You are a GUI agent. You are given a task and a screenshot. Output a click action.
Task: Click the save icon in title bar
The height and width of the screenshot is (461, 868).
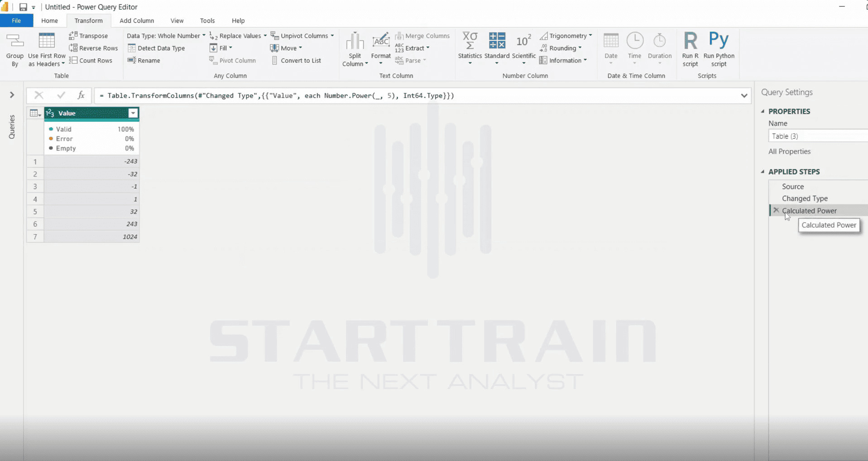point(23,7)
